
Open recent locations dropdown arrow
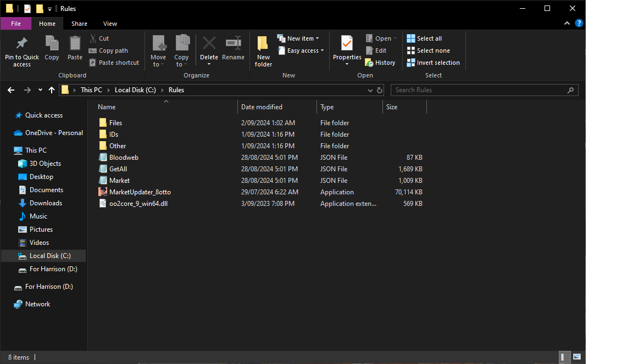(x=40, y=90)
